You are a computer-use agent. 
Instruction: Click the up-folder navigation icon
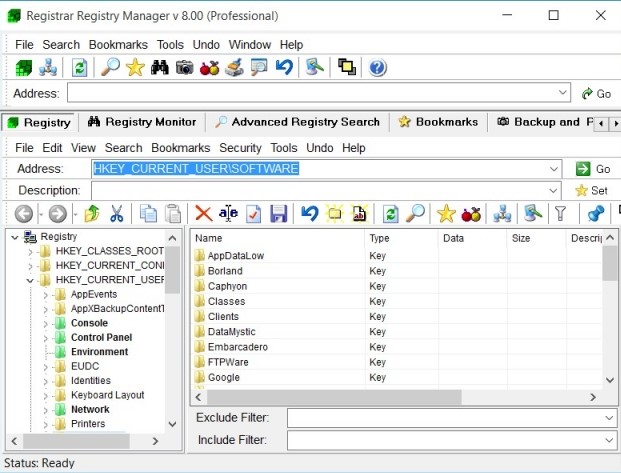coord(92,213)
